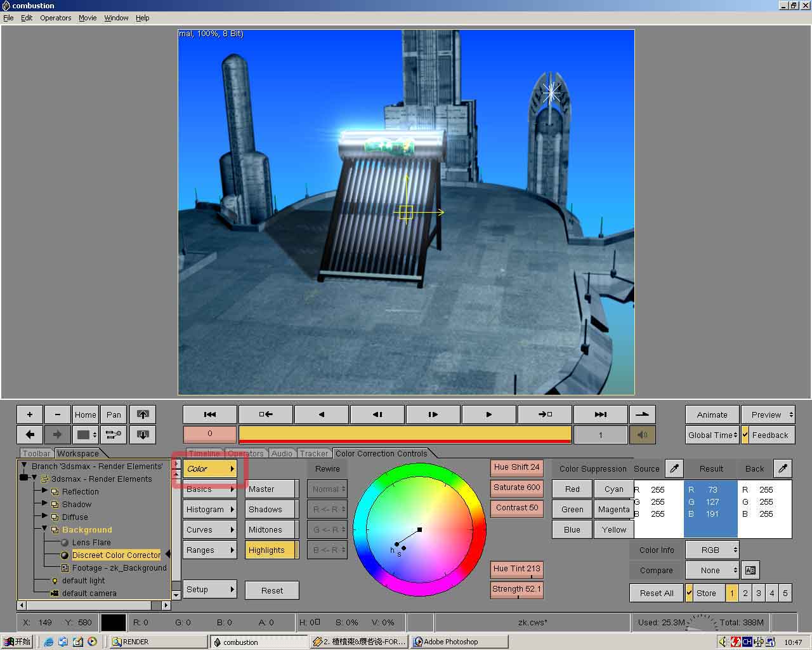Click the Reset All button
812x650 pixels.
[656, 593]
